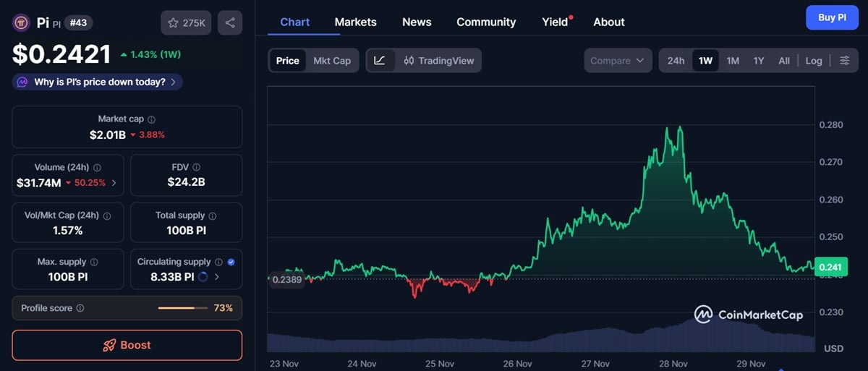Click the Profile score progress bar
The height and width of the screenshot is (371, 868).
(182, 308)
